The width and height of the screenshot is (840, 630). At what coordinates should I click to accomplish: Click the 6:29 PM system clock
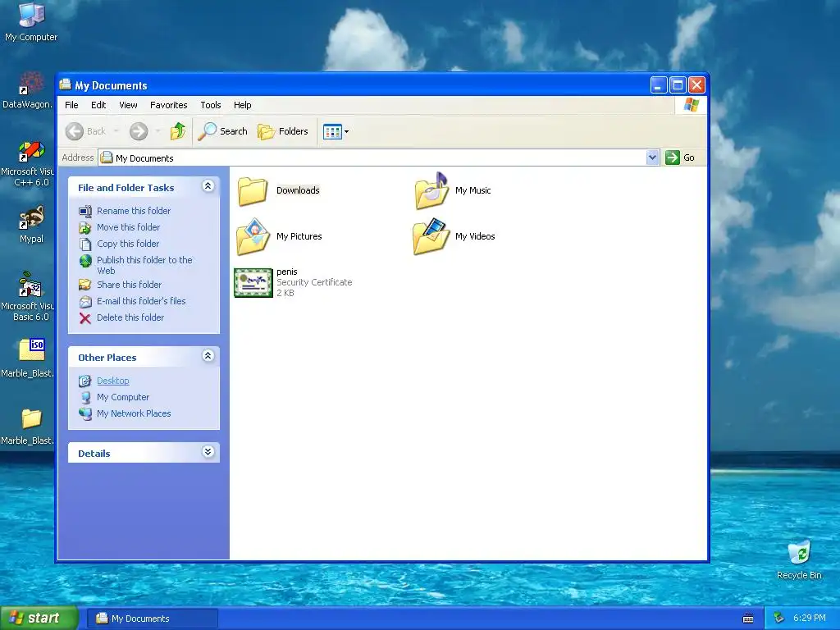pos(809,619)
